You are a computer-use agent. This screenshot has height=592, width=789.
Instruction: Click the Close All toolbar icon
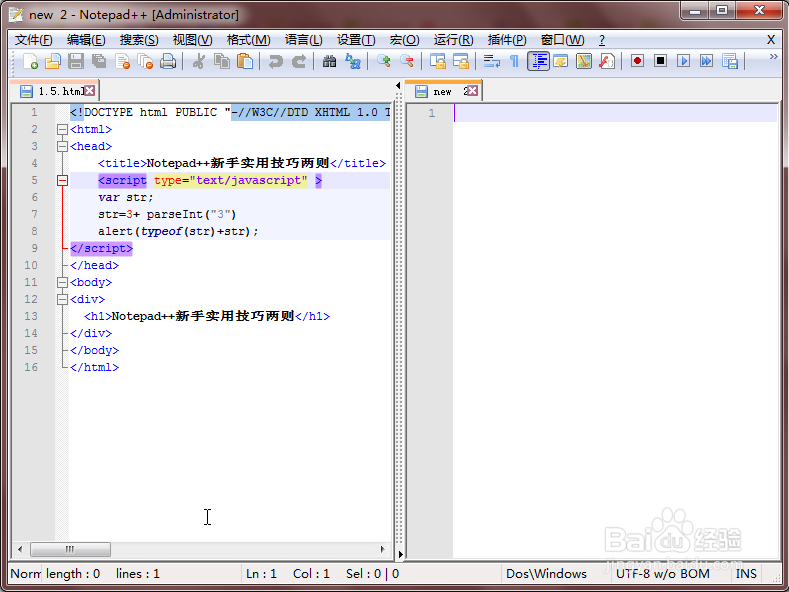(145, 61)
